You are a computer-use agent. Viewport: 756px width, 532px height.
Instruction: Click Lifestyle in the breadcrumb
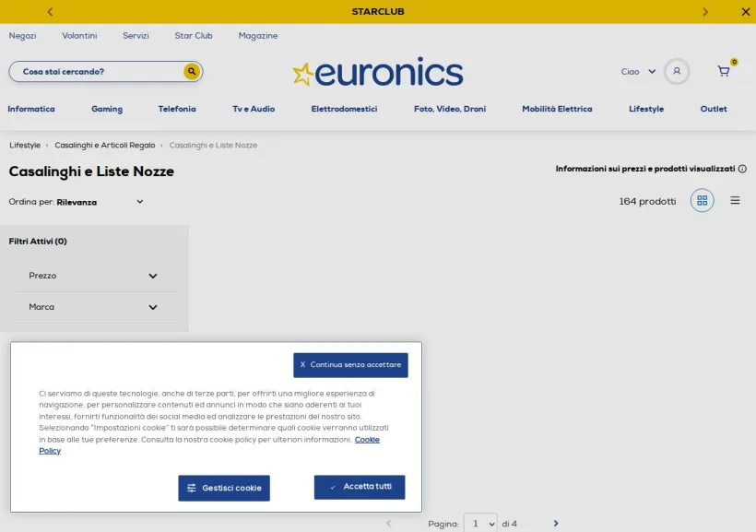25,145
